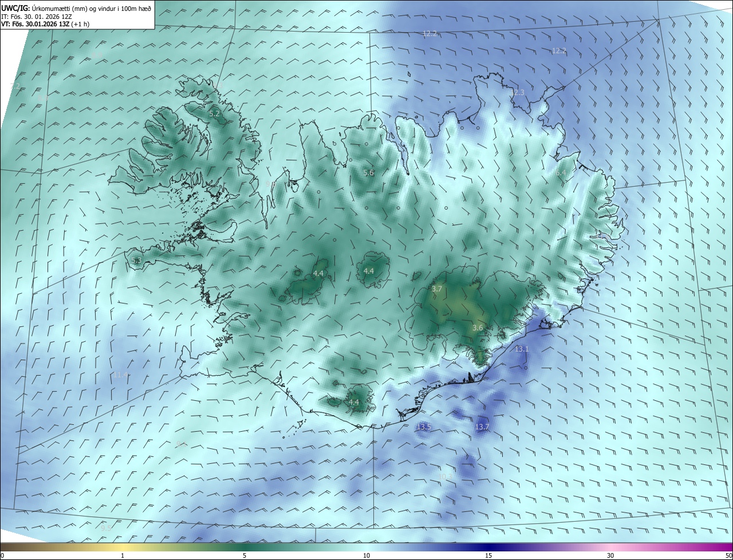
Task: Click the 5.3 value on Snæfellsnes peninsula
Action: pyautogui.click(x=136, y=261)
